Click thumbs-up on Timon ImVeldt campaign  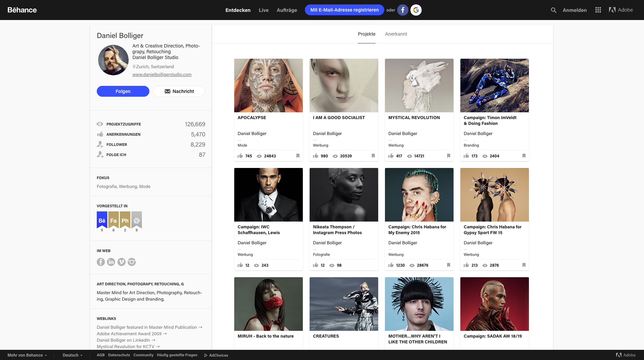pos(466,156)
